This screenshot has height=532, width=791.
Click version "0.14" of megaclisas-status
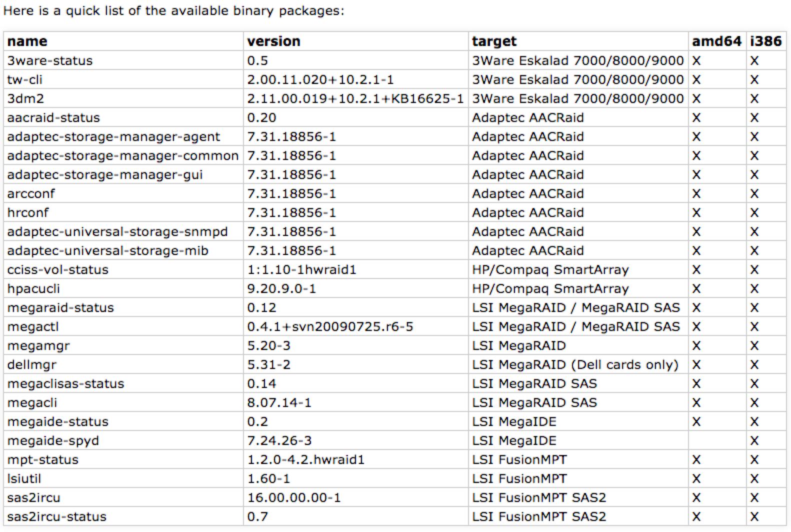[261, 383]
